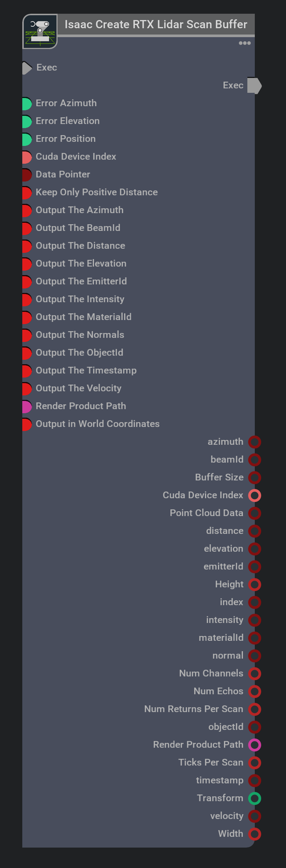Click the Data Pointer input port
Screen dimensions: 286x868
pyautogui.click(x=27, y=175)
